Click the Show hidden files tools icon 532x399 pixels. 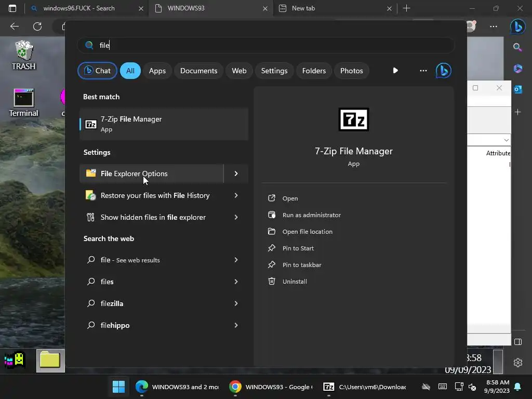(x=90, y=217)
